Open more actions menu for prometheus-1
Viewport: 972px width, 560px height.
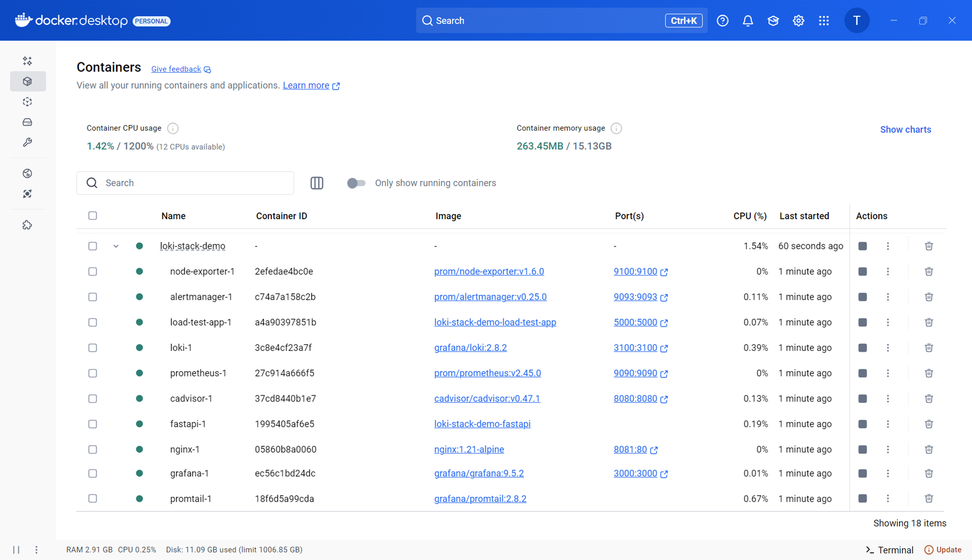888,373
